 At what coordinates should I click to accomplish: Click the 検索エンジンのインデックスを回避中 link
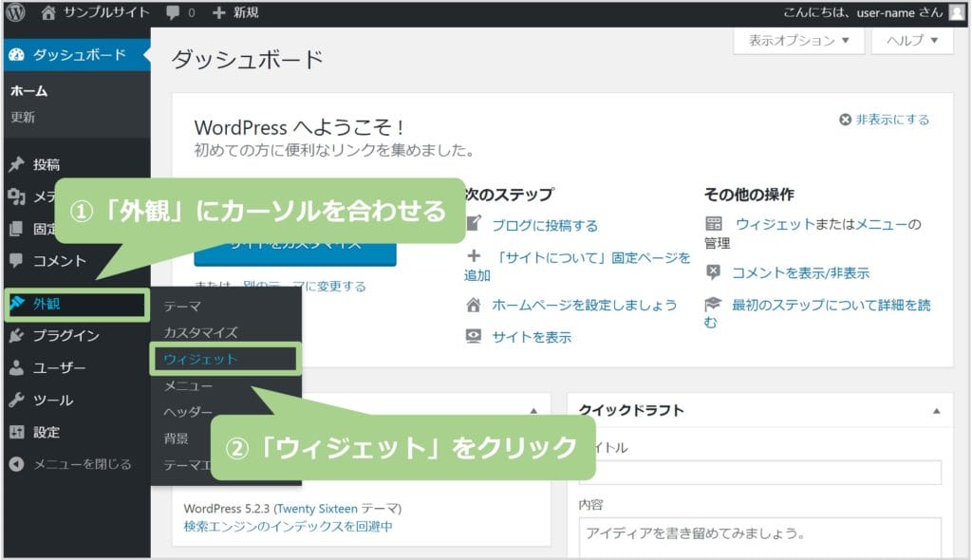289,527
